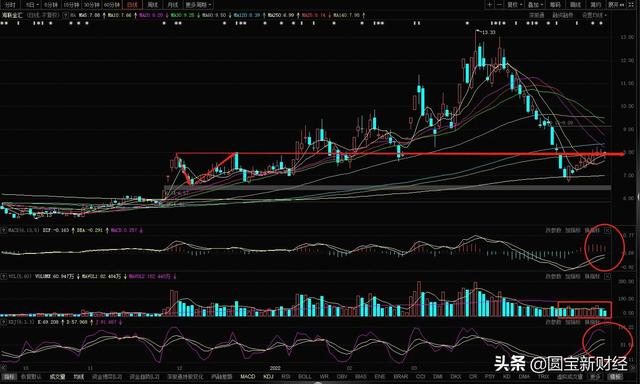Screen dimensions: 640x384
Task: Select the KD indicator tab
Action: tap(507, 377)
